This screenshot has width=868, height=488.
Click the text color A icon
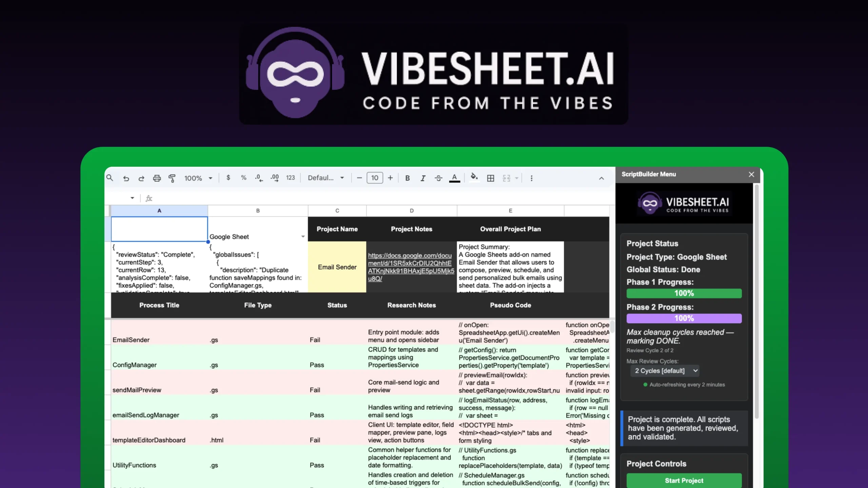(x=454, y=178)
